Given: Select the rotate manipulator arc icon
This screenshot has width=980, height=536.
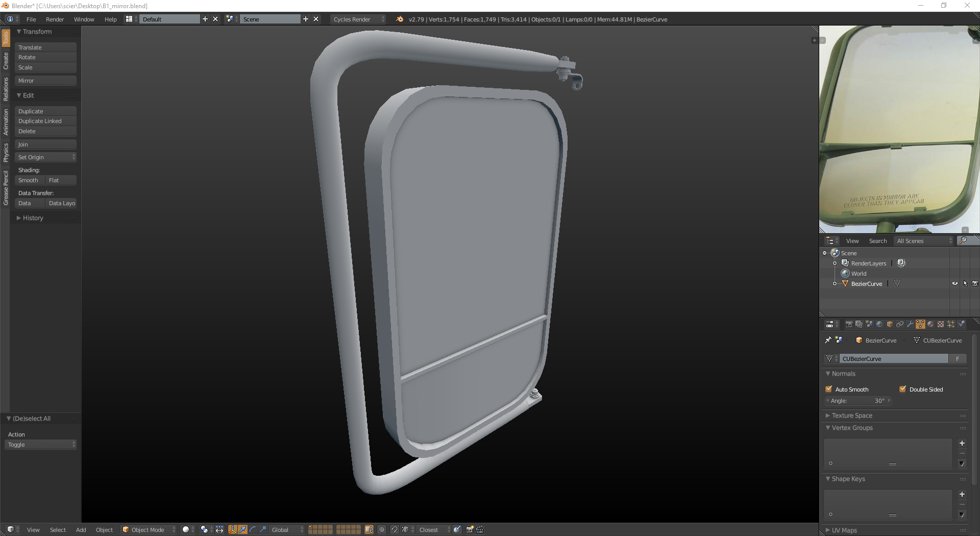Looking at the screenshot, I should pyautogui.click(x=253, y=529).
